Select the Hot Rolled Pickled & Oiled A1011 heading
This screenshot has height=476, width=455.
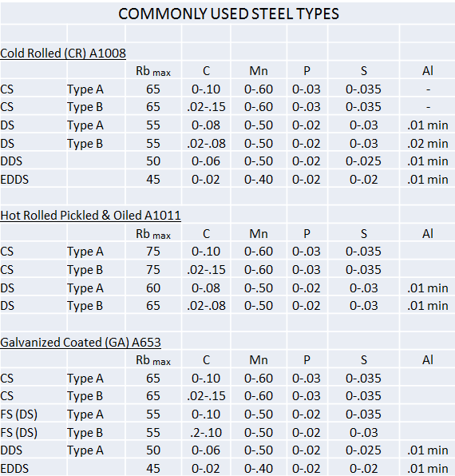[x=90, y=216]
